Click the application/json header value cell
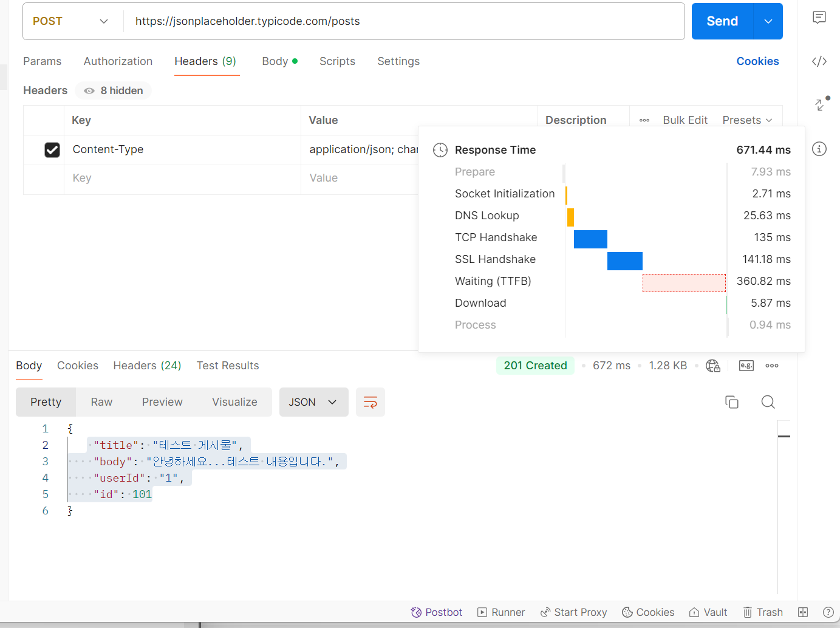 pos(360,150)
